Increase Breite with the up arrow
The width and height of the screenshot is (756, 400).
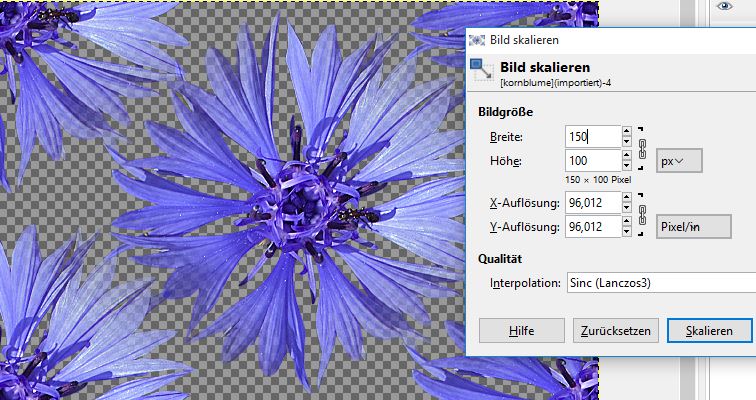pyautogui.click(x=626, y=131)
